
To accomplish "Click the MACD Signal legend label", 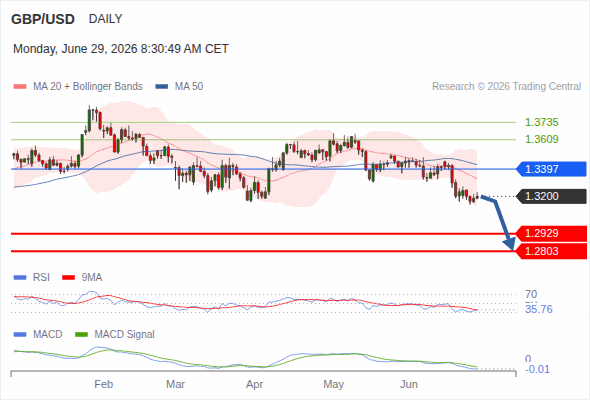I will 125,335.
